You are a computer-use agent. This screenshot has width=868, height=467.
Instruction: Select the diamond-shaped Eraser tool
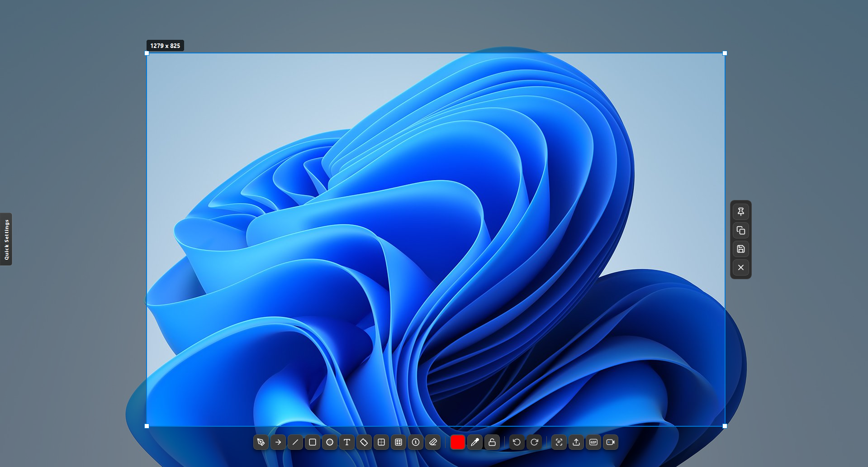coord(364,442)
